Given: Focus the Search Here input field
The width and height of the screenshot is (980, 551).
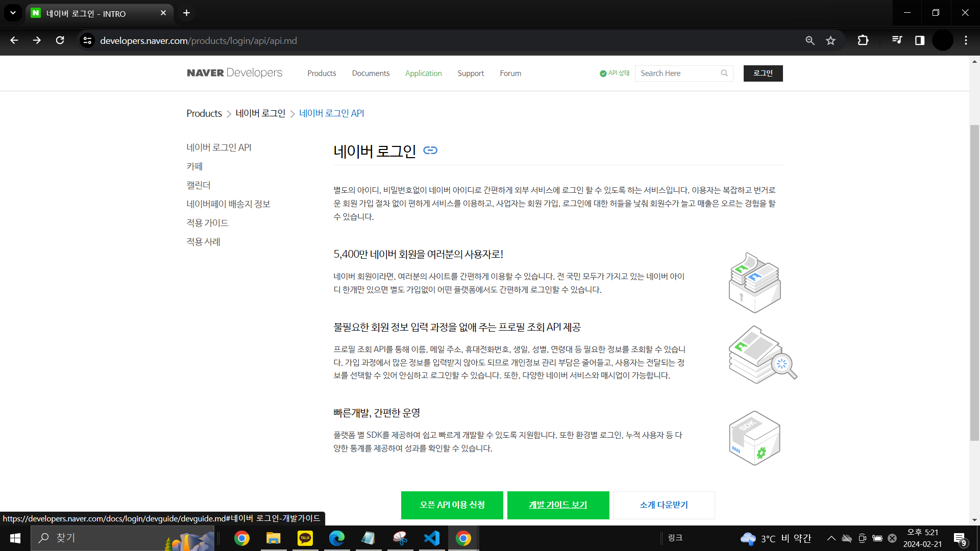Looking at the screenshot, I should click(x=676, y=73).
